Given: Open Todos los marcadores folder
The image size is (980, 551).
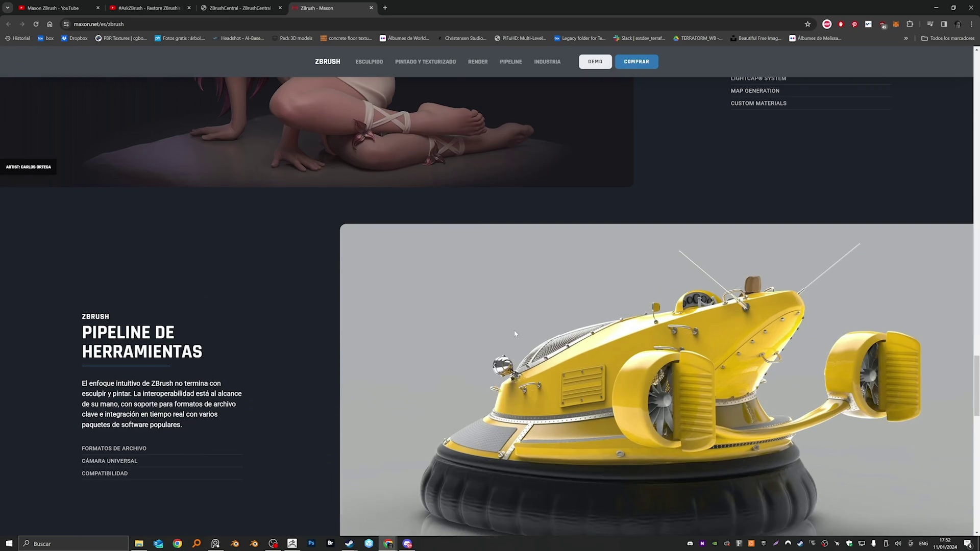Looking at the screenshot, I should pyautogui.click(x=948, y=38).
